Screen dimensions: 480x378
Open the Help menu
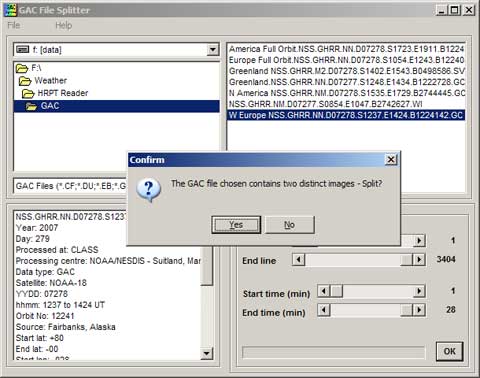point(63,25)
